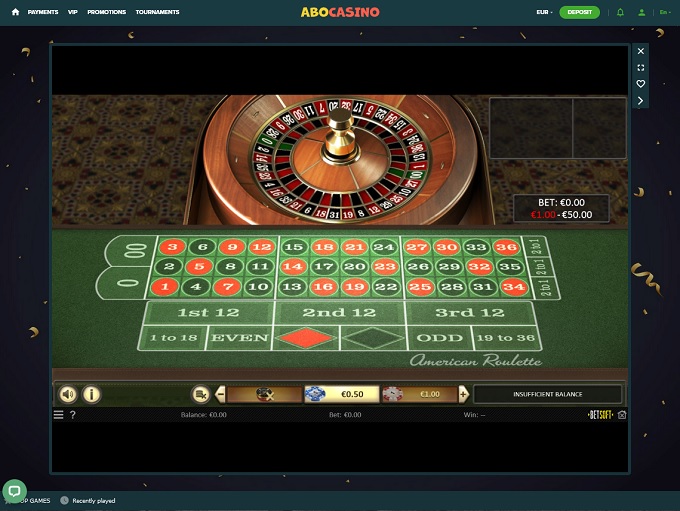Viewport: 680px width, 511px height.
Task: Expand the side panel arrow
Action: 641,101
